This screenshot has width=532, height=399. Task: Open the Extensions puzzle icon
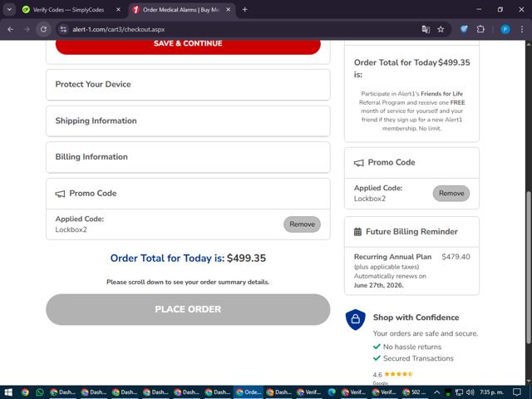point(480,29)
